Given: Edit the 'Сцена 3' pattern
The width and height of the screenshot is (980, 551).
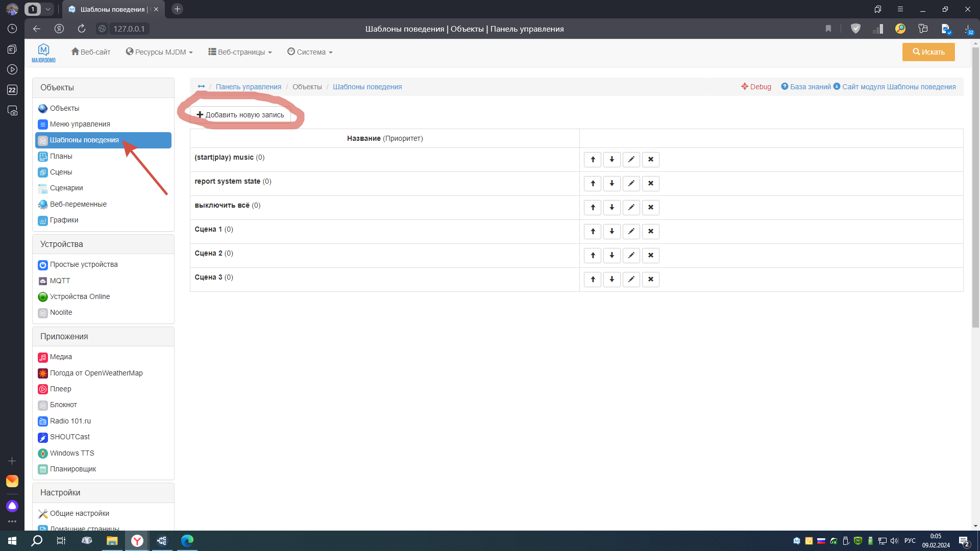Looking at the screenshot, I should pos(631,280).
